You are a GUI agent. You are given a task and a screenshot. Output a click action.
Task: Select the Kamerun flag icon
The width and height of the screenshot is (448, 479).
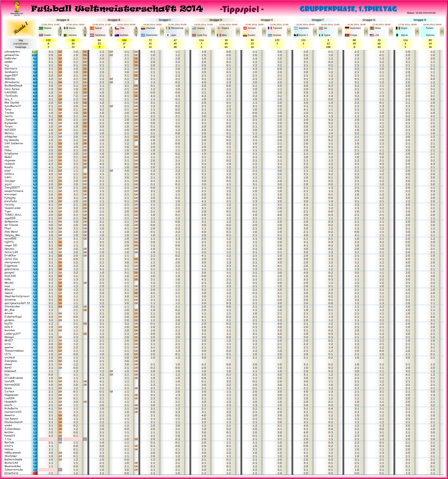[x=66, y=35]
